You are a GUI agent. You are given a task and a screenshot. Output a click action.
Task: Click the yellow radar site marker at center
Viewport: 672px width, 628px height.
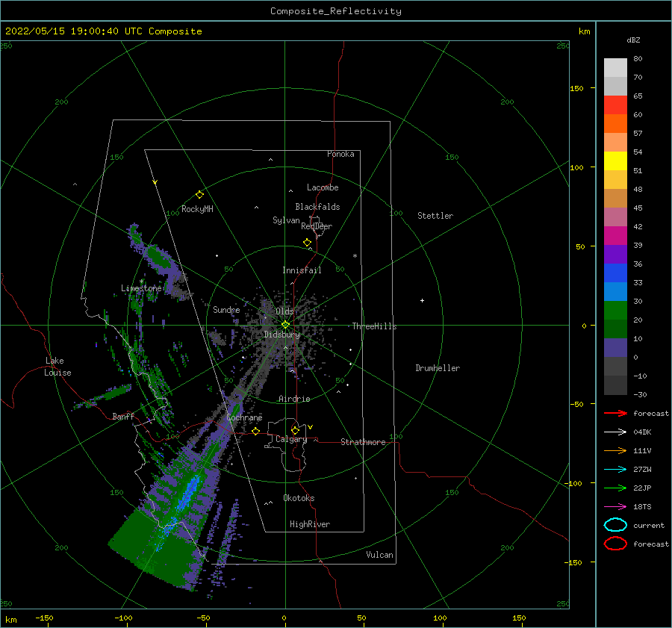click(285, 325)
